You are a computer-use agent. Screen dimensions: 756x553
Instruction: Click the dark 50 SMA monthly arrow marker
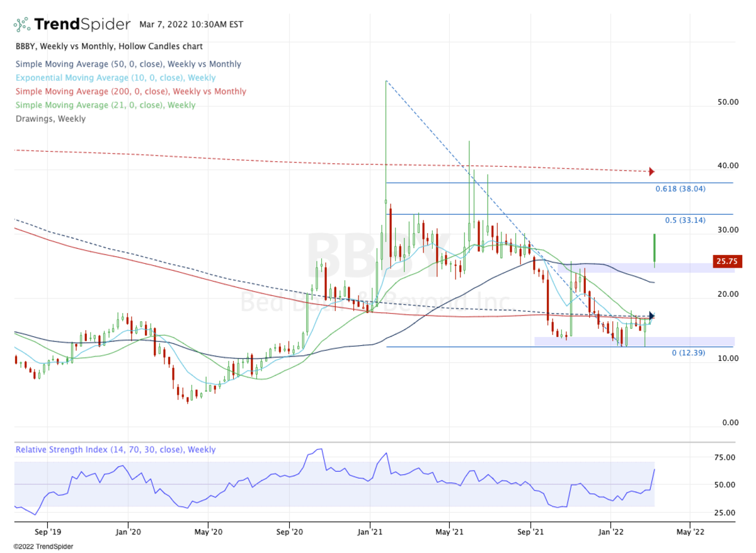click(x=652, y=316)
